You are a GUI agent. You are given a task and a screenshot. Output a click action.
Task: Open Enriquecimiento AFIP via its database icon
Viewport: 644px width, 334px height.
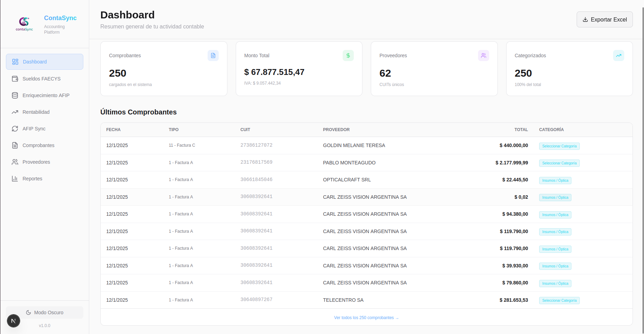point(15,95)
